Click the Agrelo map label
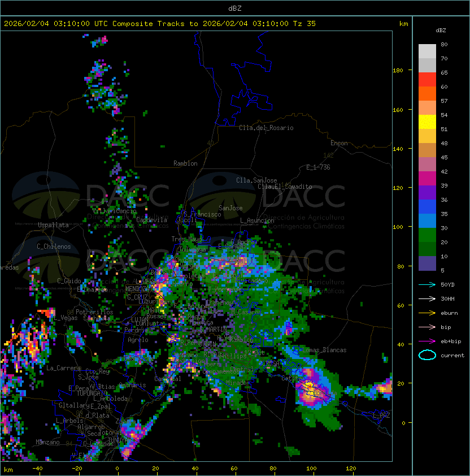The width and height of the screenshot is (470, 476). click(138, 340)
